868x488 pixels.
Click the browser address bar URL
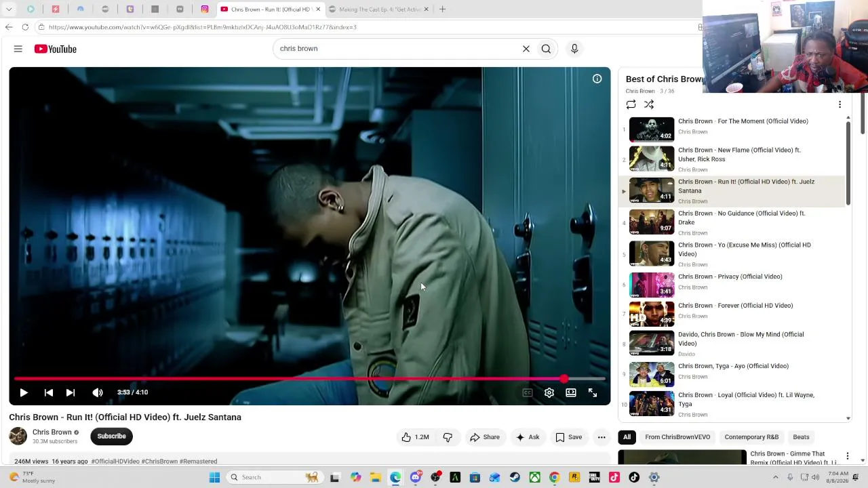pyautogui.click(x=203, y=27)
